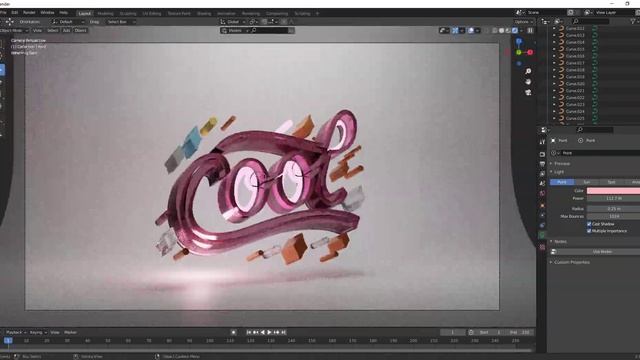Play the animation in reverse
The height and width of the screenshot is (360, 640).
[263, 332]
